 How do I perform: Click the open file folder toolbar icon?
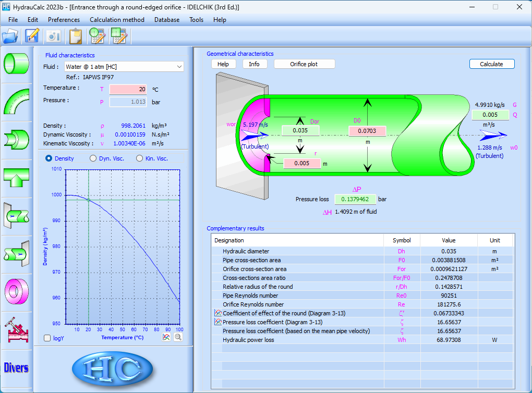(10, 35)
